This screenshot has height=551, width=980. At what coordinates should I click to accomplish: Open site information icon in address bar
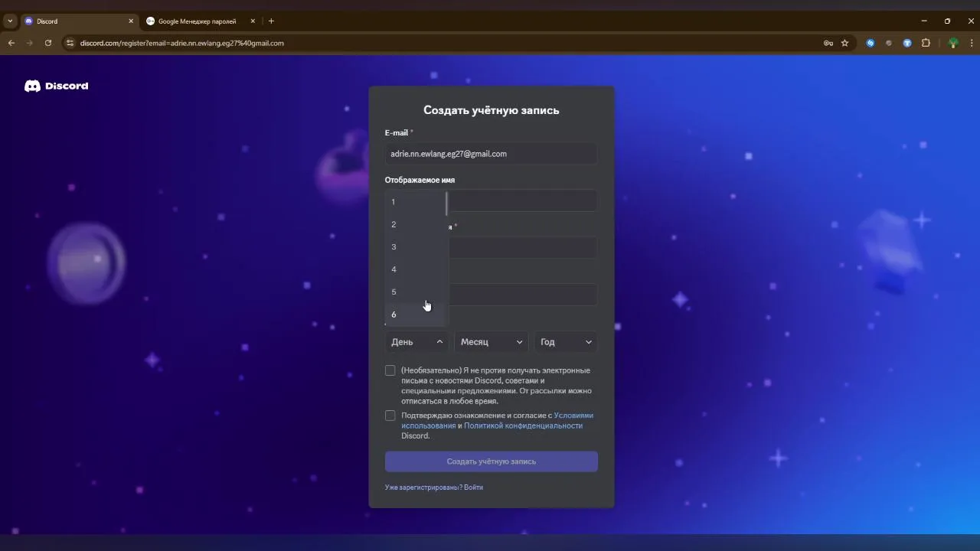click(x=70, y=43)
